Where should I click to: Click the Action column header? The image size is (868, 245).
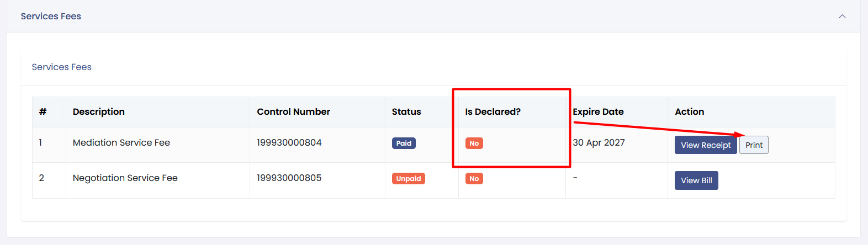[x=689, y=111]
